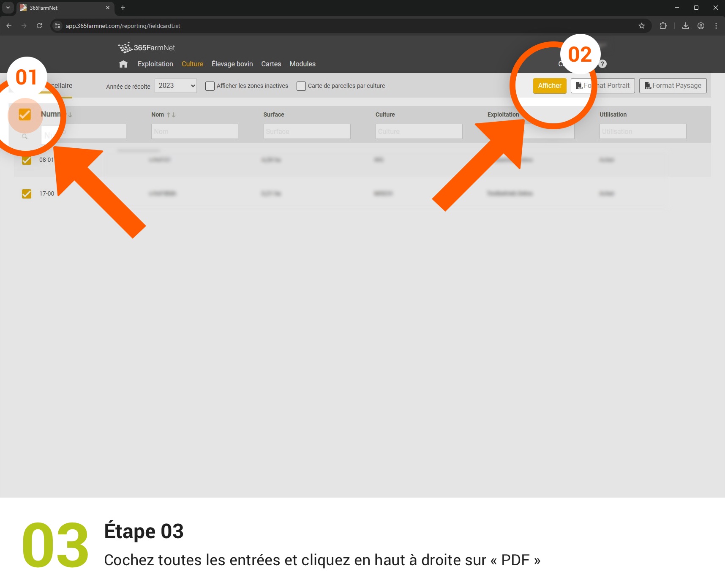Open browser extensions puzzle icon
The height and width of the screenshot is (588, 725).
[x=663, y=26]
